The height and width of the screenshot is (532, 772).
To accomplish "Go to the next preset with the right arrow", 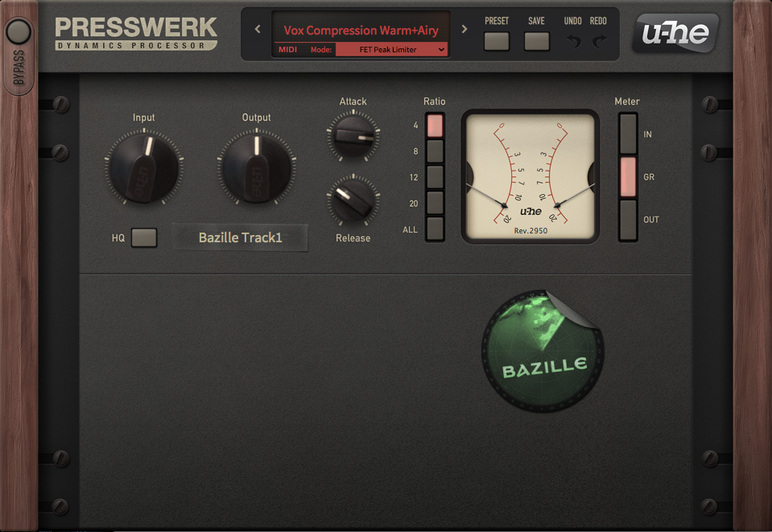I will [x=464, y=30].
